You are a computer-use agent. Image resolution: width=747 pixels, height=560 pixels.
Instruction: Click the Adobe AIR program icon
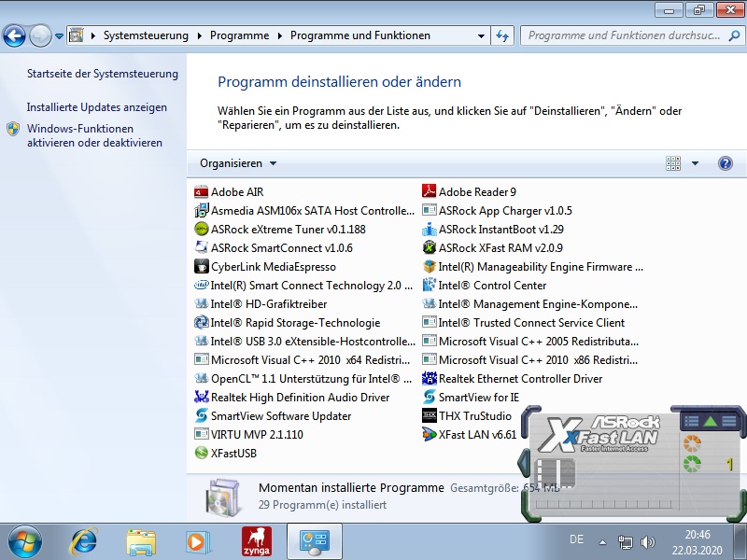pyautogui.click(x=201, y=192)
